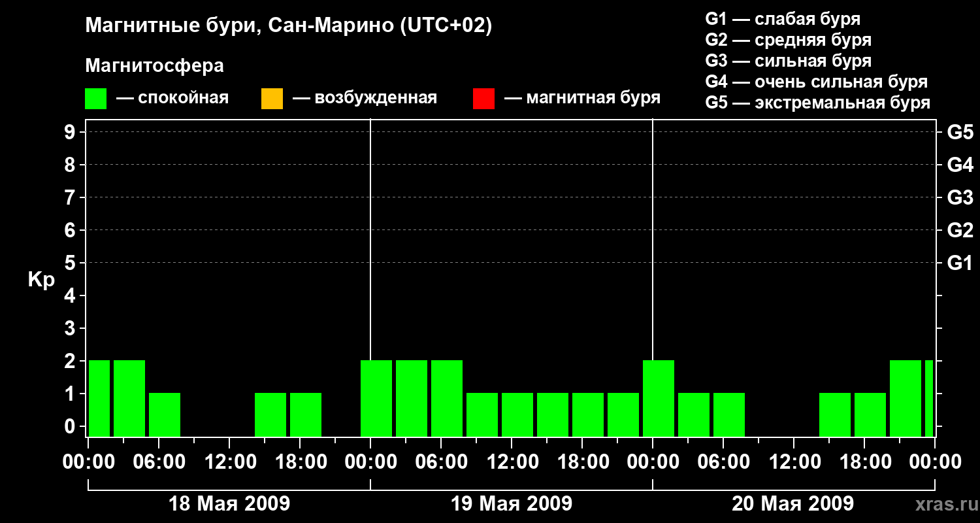Click the wide Kp 2 bar late on 20 Мая
Viewport: 980px width, 523px height.
(x=906, y=398)
